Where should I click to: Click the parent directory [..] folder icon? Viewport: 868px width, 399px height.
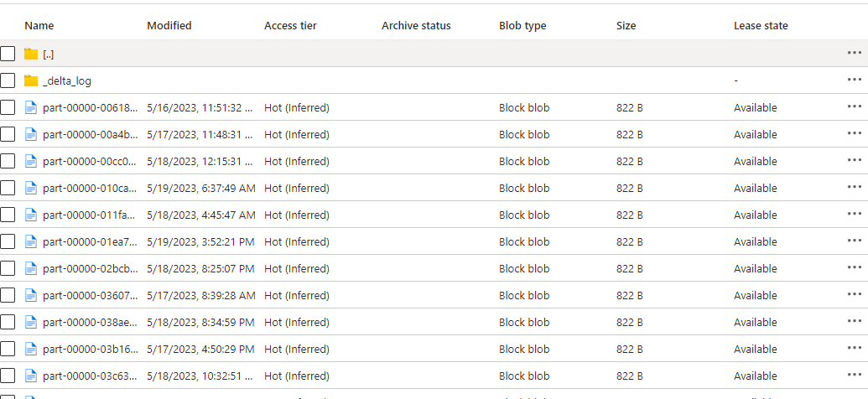click(31, 54)
